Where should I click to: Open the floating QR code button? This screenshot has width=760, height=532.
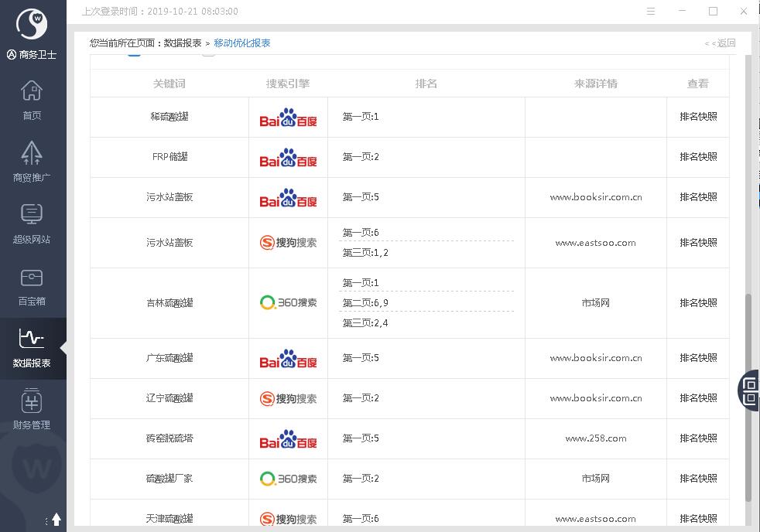(x=749, y=390)
